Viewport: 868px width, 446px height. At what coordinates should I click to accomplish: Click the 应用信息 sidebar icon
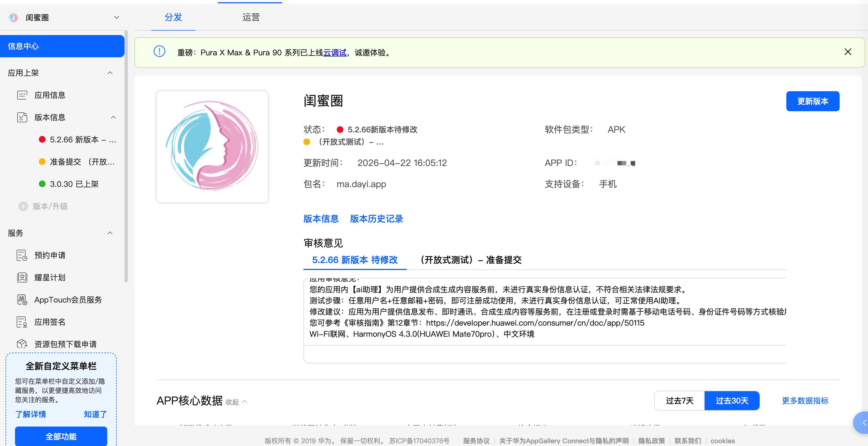pyautogui.click(x=22, y=95)
